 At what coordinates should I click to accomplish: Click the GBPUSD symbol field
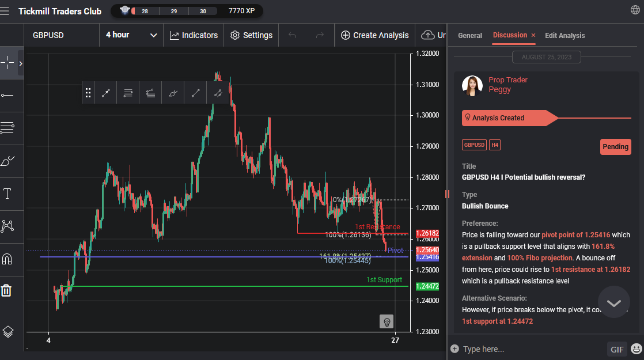point(62,35)
